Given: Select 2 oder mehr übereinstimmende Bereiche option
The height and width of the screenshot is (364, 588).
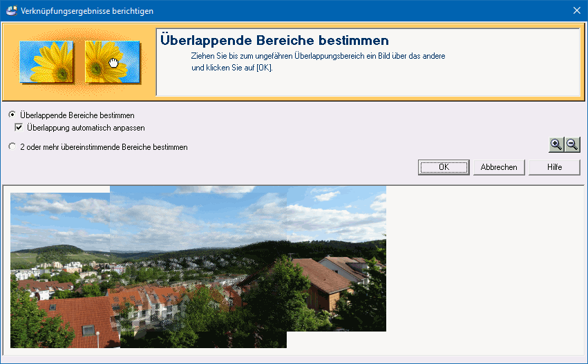Looking at the screenshot, I should 12,147.
